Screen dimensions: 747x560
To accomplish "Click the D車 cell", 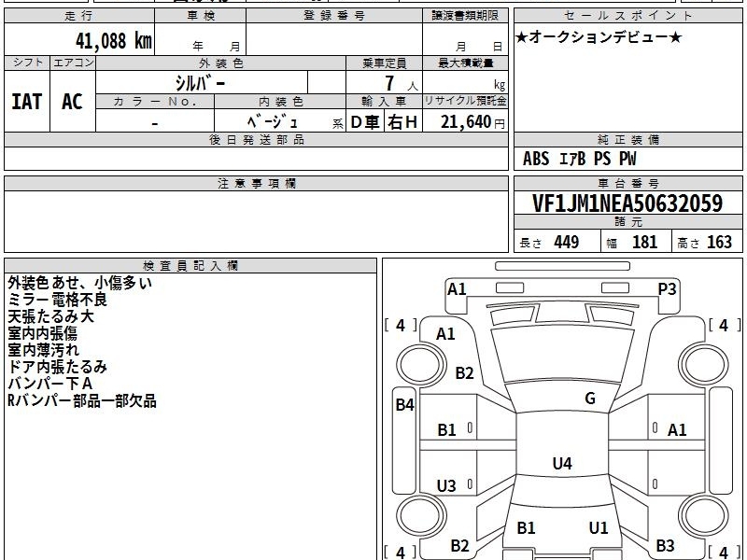I will [x=365, y=122].
